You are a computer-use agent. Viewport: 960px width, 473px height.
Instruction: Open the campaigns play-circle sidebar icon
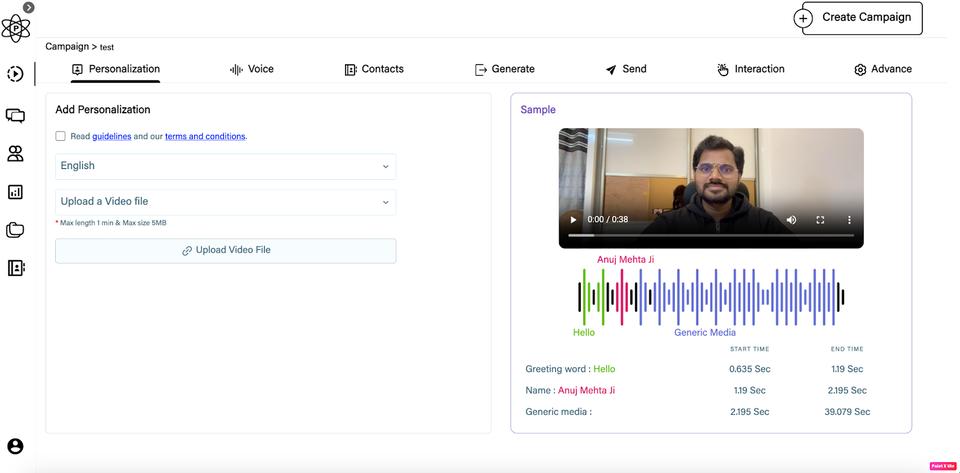pos(15,74)
